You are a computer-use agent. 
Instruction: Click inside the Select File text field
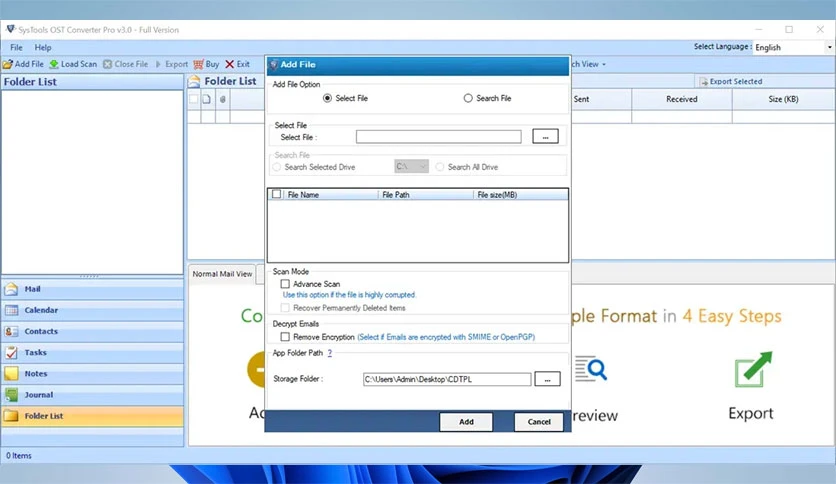click(438, 137)
